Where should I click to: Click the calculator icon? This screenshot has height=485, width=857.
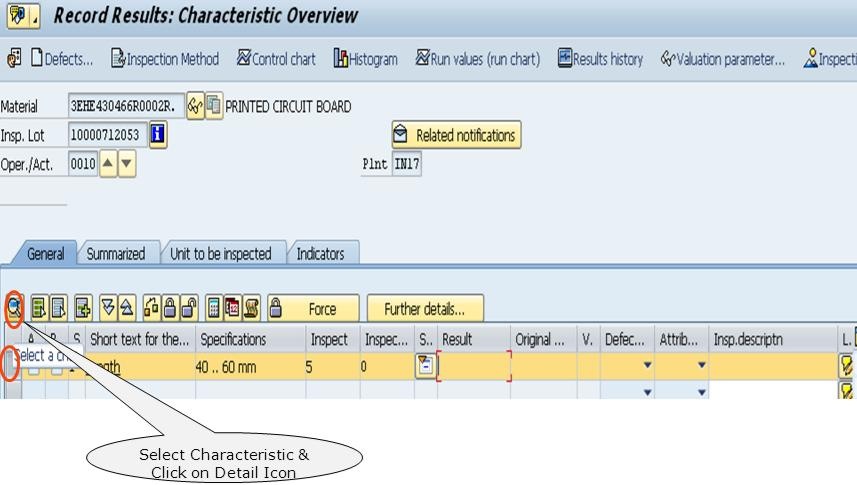pos(214,309)
